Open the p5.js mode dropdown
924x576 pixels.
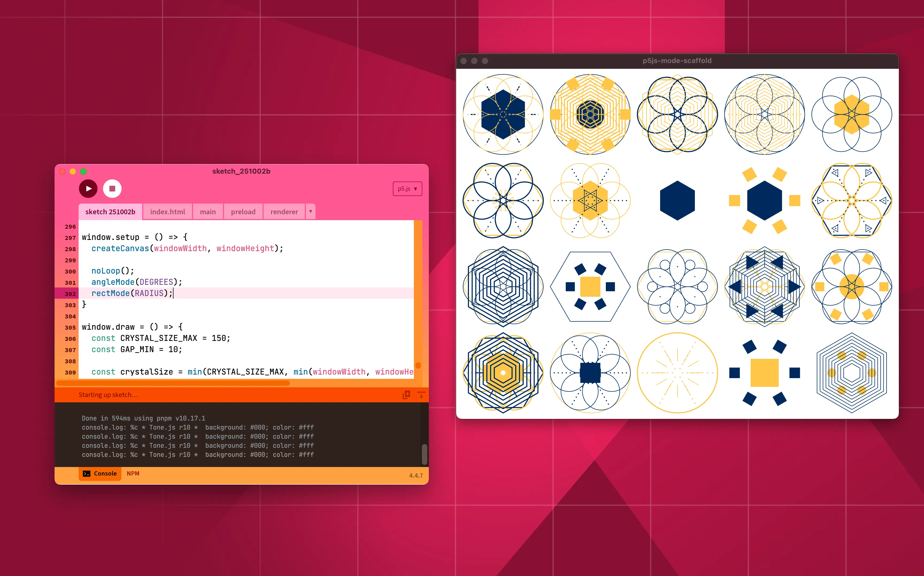pyautogui.click(x=407, y=189)
